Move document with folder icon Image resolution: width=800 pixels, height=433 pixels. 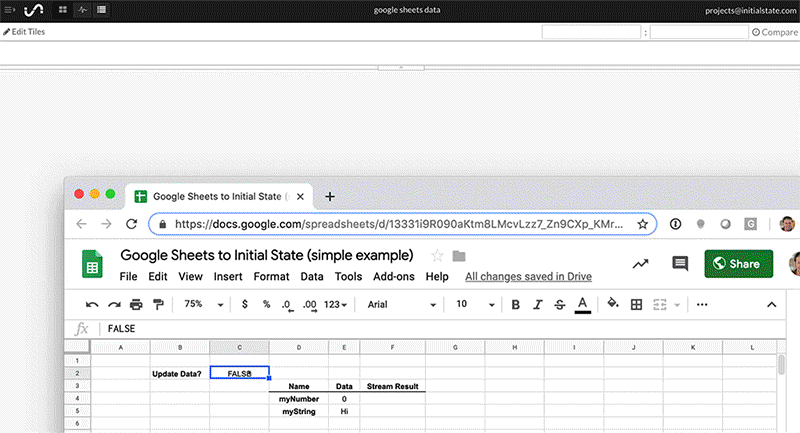pos(459,256)
